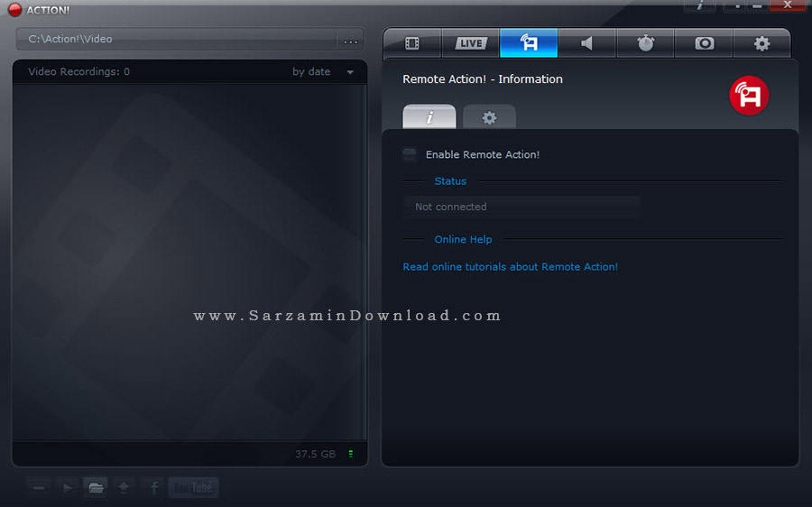812x507 pixels.
Task: Minimize the Action! window
Action: tap(757, 5)
